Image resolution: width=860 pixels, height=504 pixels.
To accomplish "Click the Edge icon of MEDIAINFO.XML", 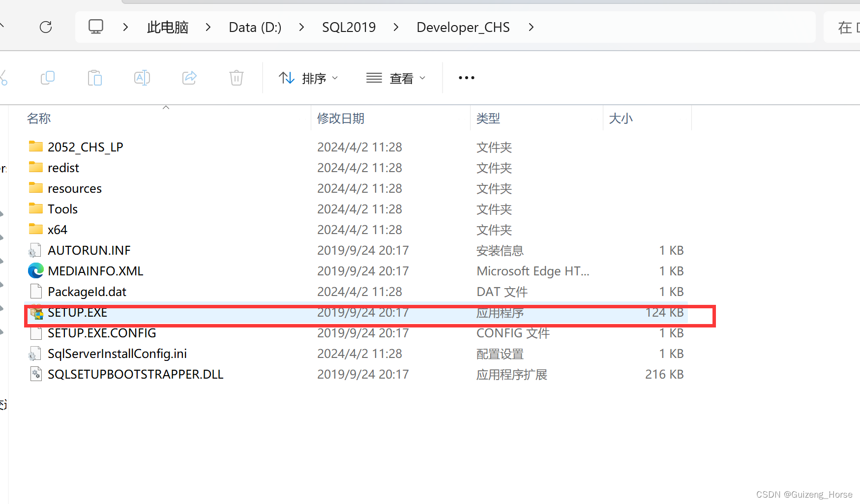I will coord(36,271).
